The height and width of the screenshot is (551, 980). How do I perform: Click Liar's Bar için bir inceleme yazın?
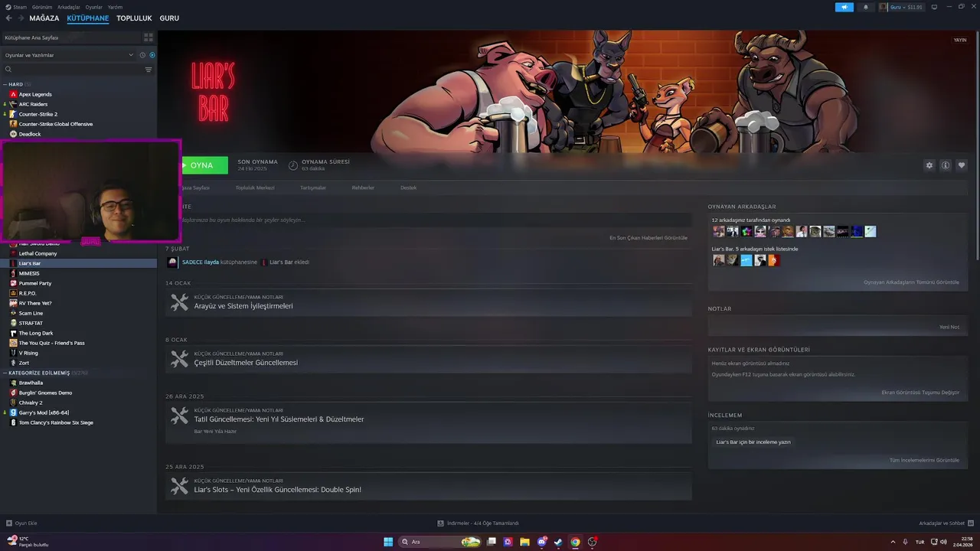[x=753, y=442]
